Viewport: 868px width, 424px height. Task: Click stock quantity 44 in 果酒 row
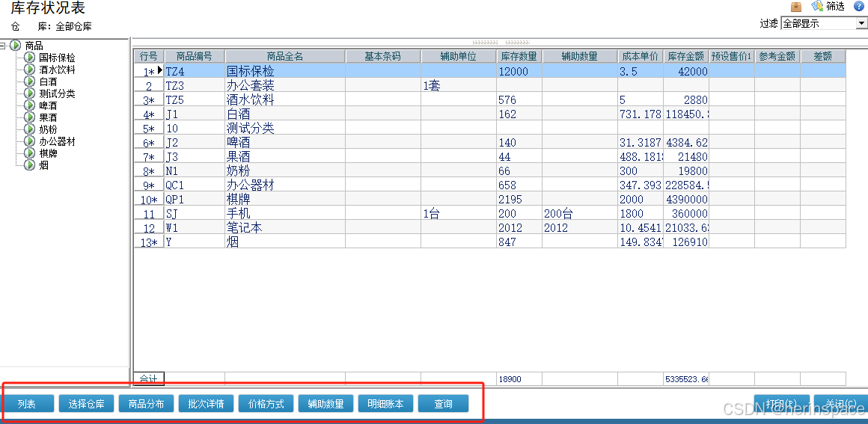[519, 156]
